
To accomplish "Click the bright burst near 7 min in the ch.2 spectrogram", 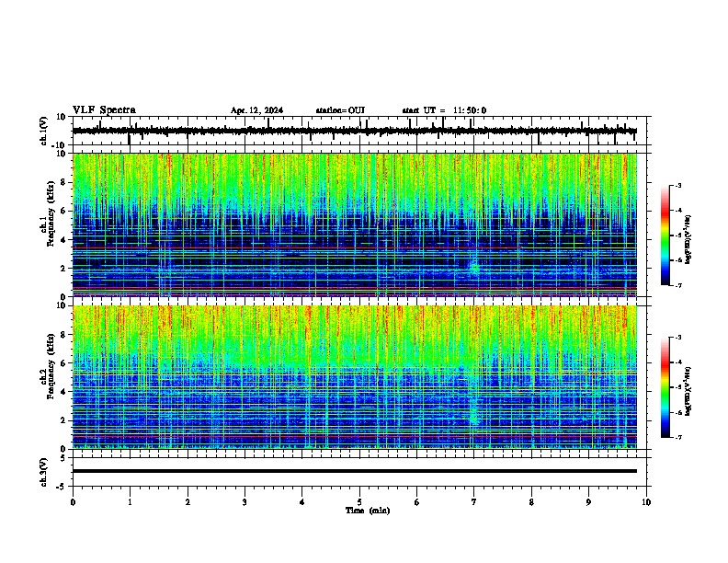I will click(x=473, y=413).
